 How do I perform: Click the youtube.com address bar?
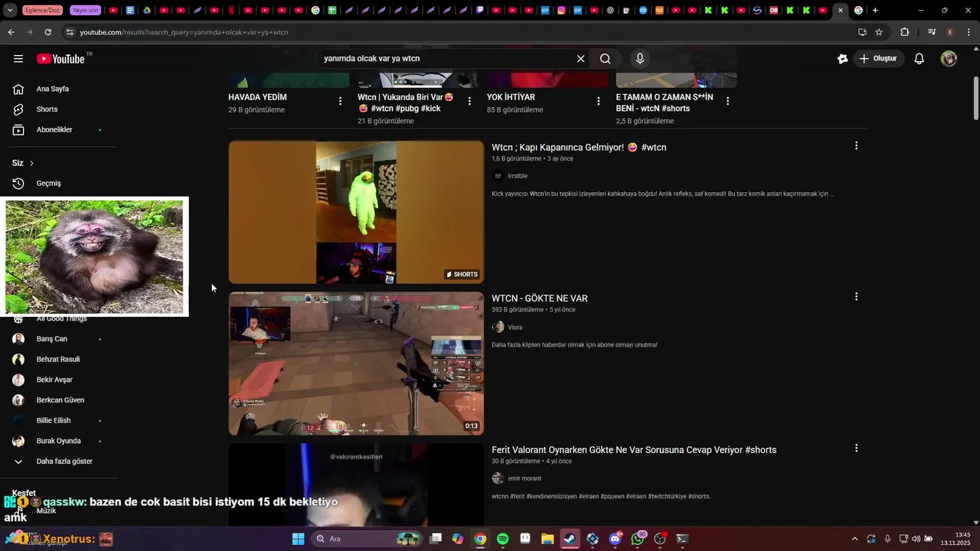(459, 32)
